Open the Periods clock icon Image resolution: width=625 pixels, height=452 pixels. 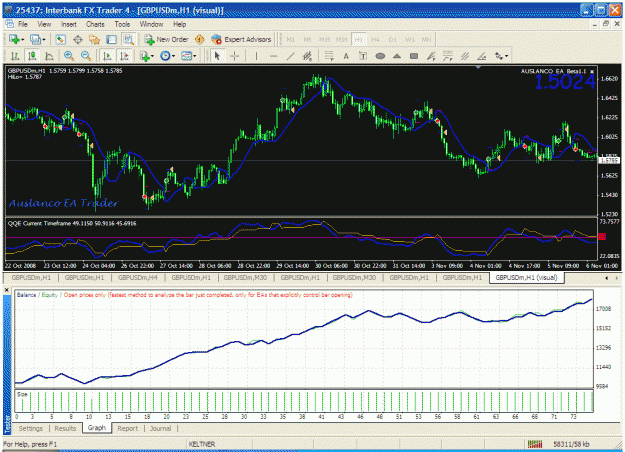tap(165, 56)
